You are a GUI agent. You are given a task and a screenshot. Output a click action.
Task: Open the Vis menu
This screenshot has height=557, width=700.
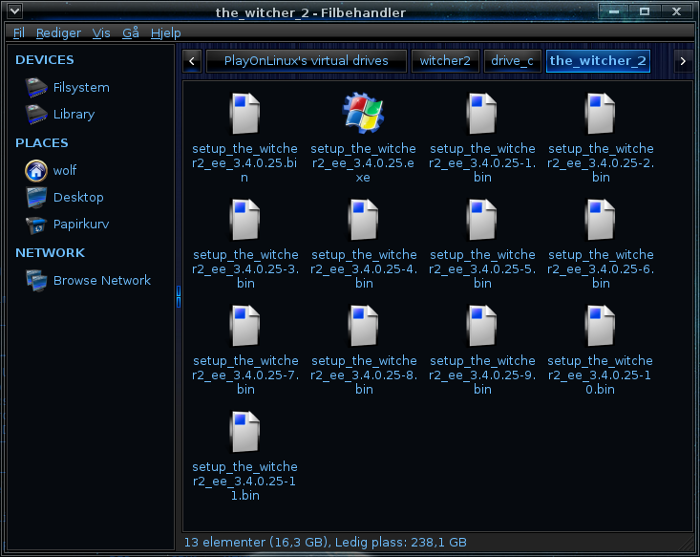point(101,33)
